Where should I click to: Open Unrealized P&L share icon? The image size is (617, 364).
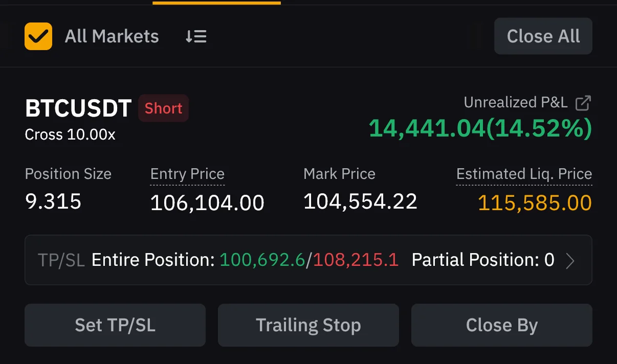[583, 103]
